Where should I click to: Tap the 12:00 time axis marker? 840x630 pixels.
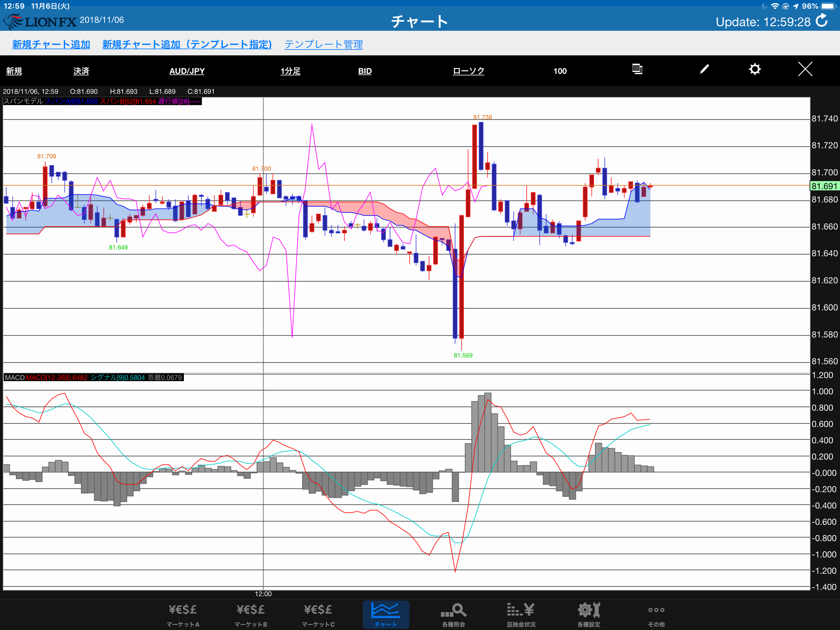(x=263, y=594)
